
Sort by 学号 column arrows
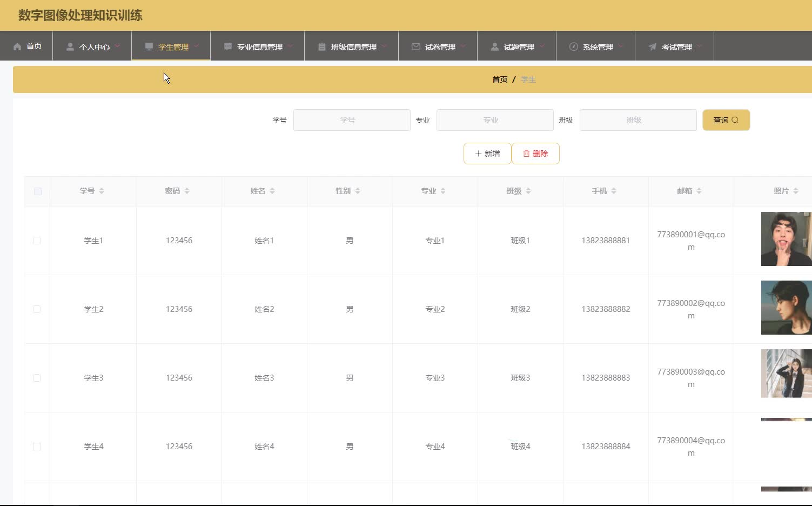coord(102,191)
